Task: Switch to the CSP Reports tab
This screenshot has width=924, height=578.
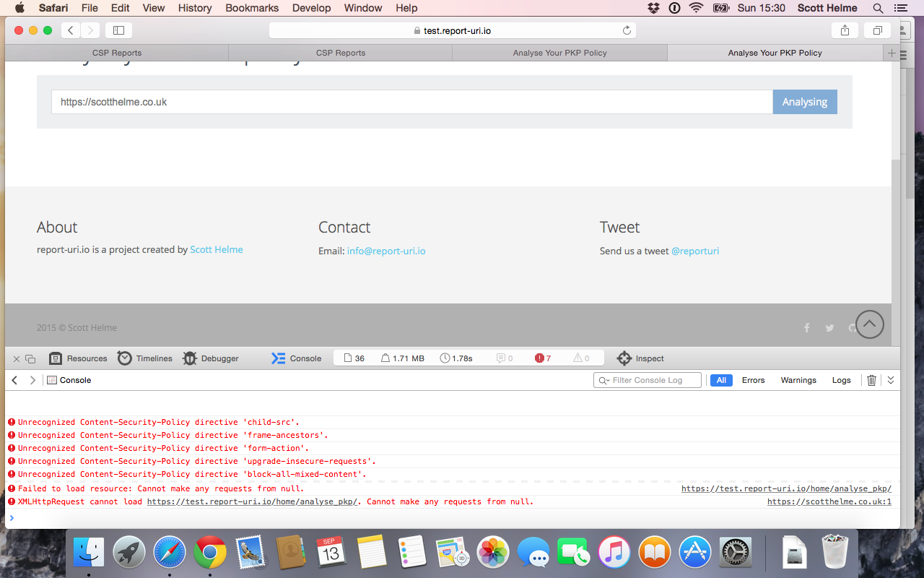Action: point(115,52)
